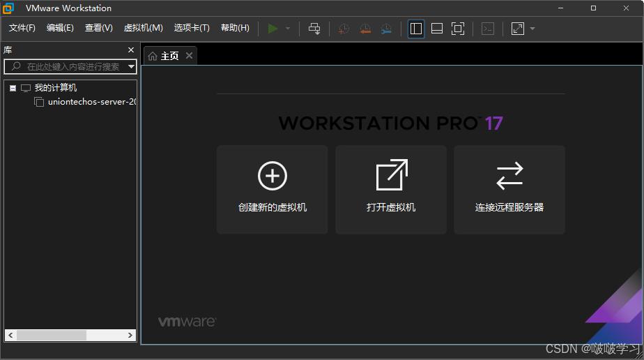Select 我的计算机 in the library tree
644x360 pixels.
click(x=56, y=87)
